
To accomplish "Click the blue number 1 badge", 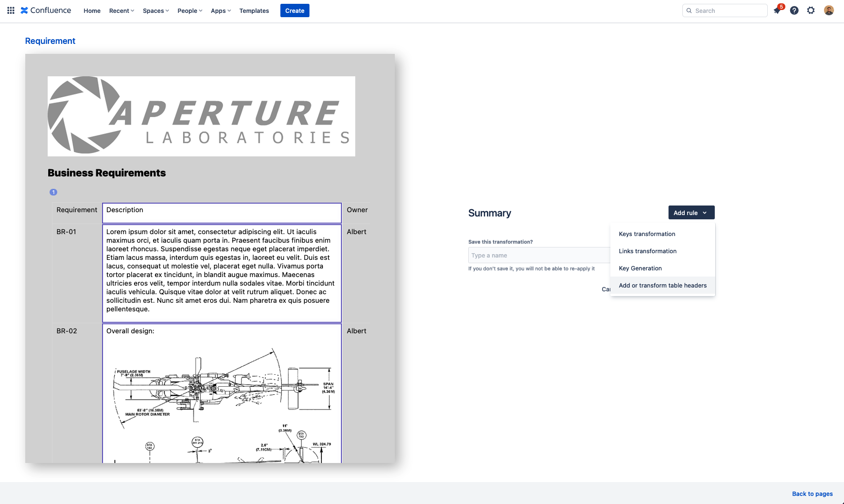I will coord(53,192).
